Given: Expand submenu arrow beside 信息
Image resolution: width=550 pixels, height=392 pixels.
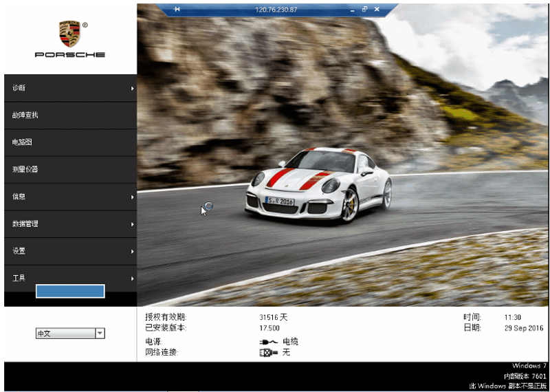Looking at the screenshot, I should 132,197.
